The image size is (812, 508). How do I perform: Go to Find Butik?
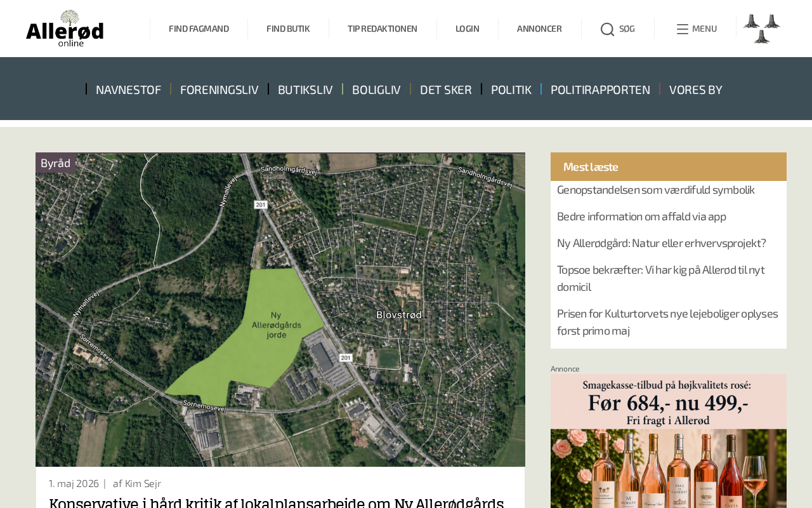coord(288,29)
